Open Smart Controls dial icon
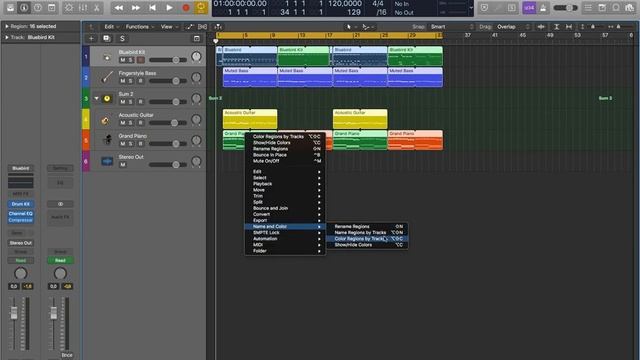 point(69,8)
